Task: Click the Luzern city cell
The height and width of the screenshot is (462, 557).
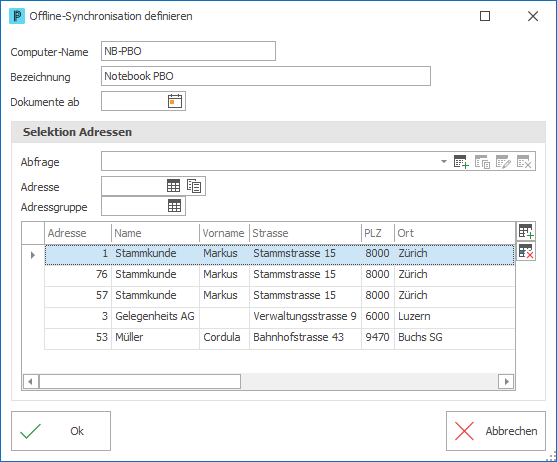Action: click(x=455, y=317)
